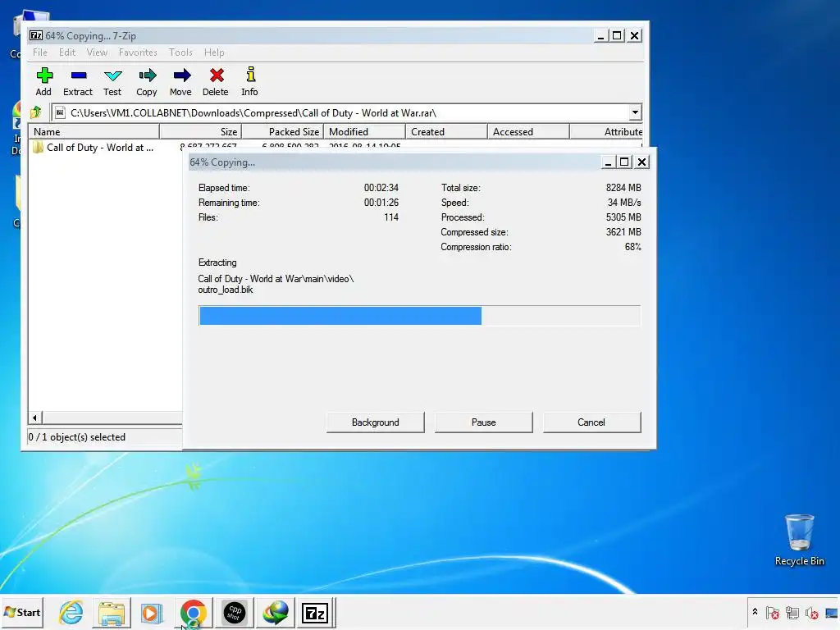Sort by the Name column header

(94, 132)
